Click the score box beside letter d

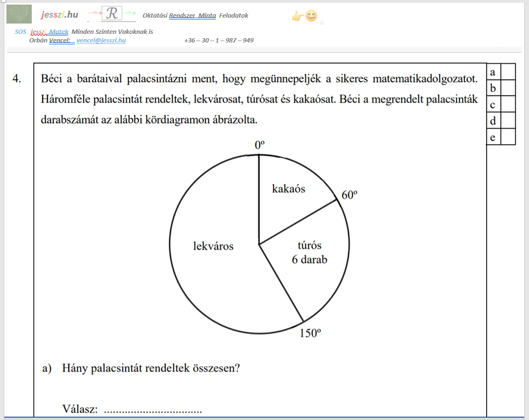(508, 120)
